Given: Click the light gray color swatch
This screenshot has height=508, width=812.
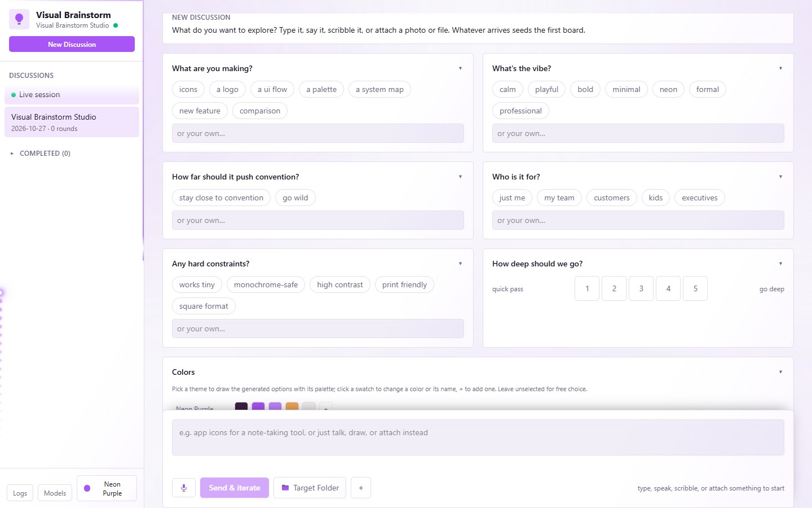Looking at the screenshot, I should pyautogui.click(x=309, y=407).
